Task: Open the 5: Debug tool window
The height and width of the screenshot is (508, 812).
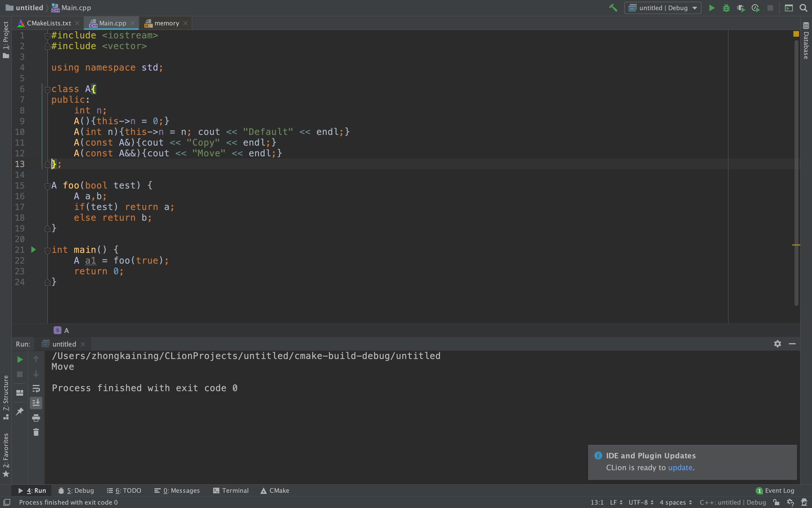Action: click(76, 491)
